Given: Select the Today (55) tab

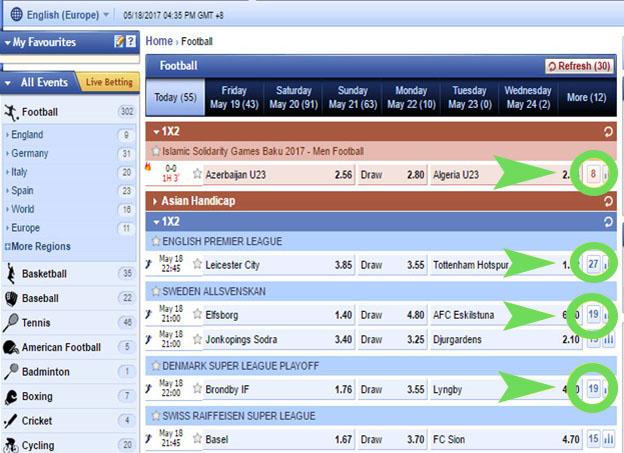Looking at the screenshot, I should click(175, 97).
